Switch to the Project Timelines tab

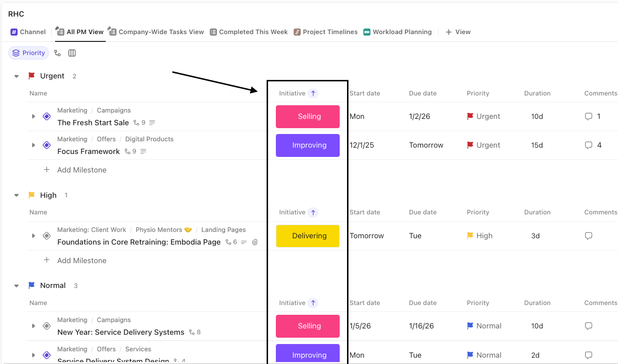pos(325,32)
